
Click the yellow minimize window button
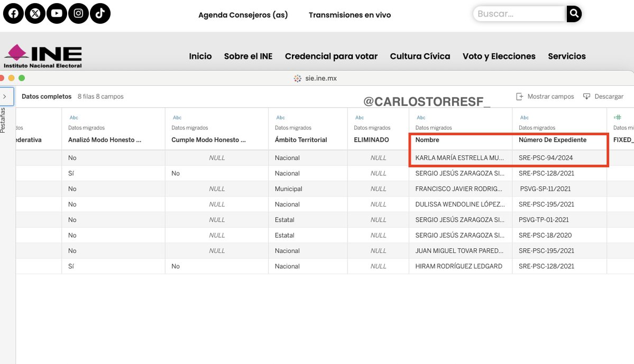[11, 78]
